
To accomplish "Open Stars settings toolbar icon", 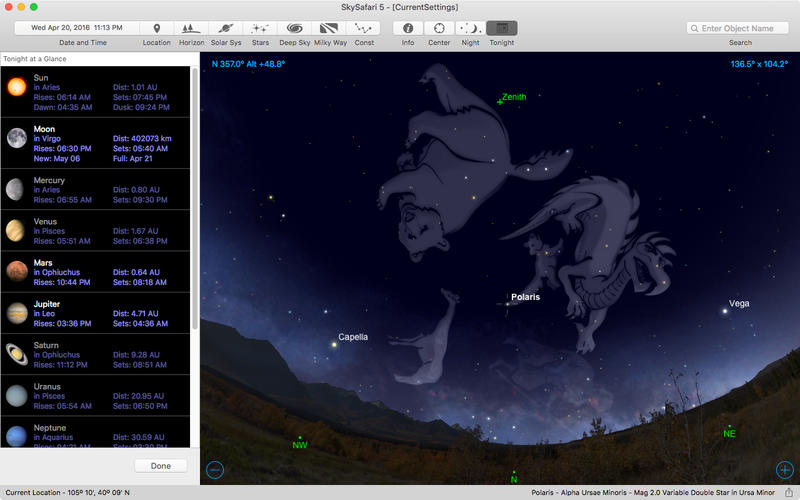I will pos(260,28).
